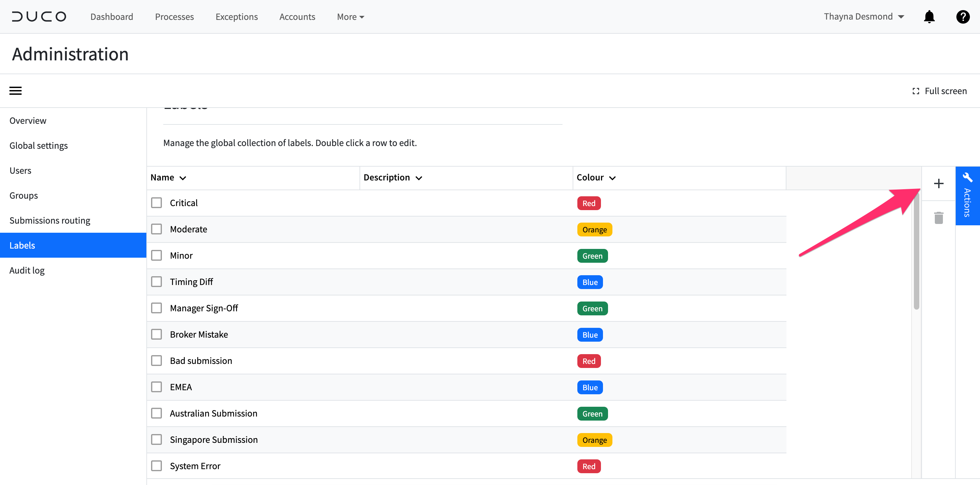
Task: Open the Colour column sort chevron
Action: tap(612, 178)
